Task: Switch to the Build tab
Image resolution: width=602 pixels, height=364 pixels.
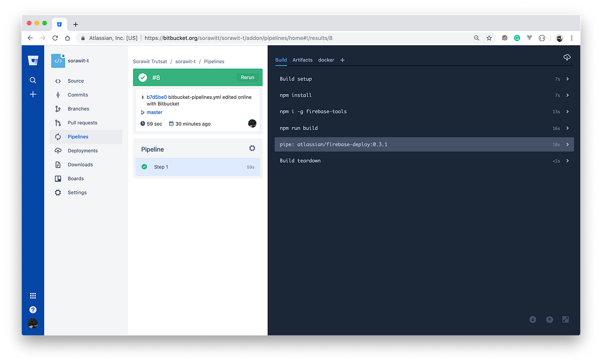Action: click(x=281, y=60)
